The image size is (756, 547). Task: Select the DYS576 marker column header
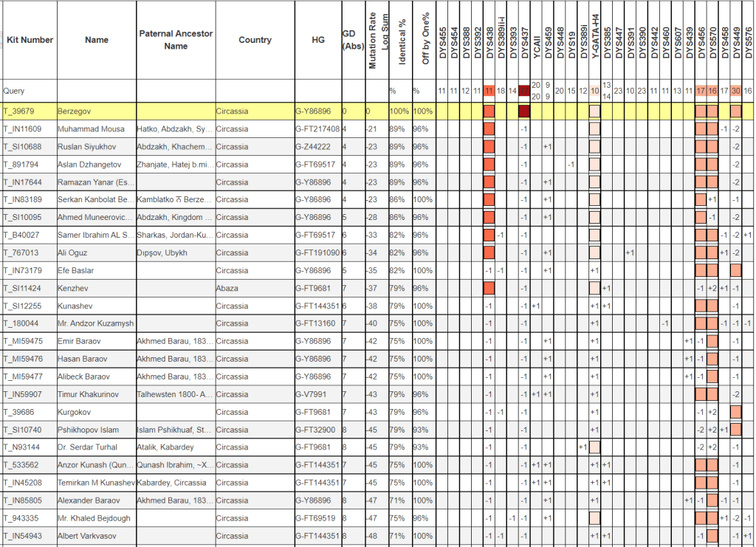click(x=748, y=40)
